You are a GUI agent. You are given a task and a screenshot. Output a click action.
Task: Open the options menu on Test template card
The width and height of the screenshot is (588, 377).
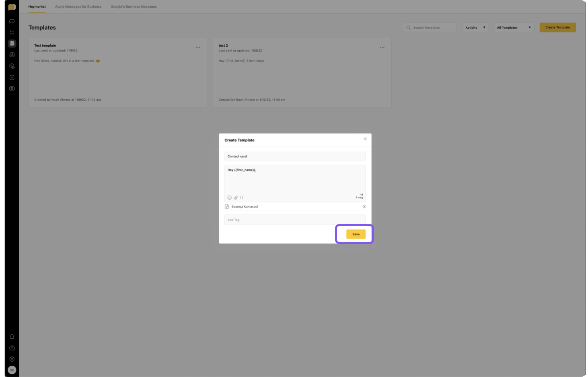click(198, 47)
